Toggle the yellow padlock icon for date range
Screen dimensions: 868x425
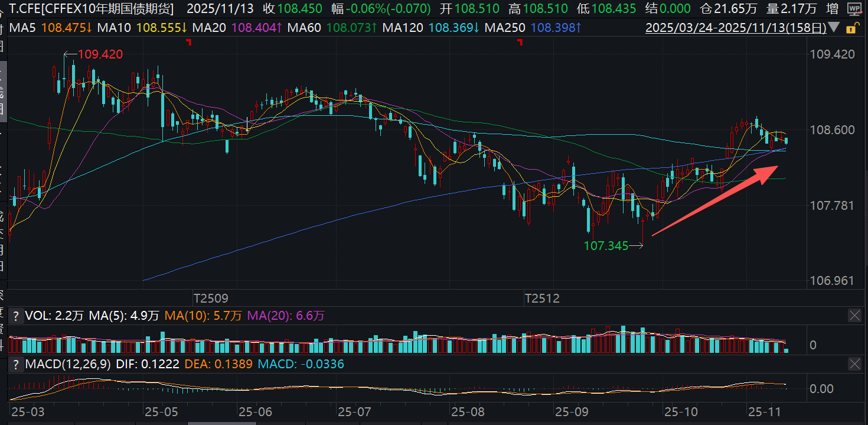[x=851, y=28]
